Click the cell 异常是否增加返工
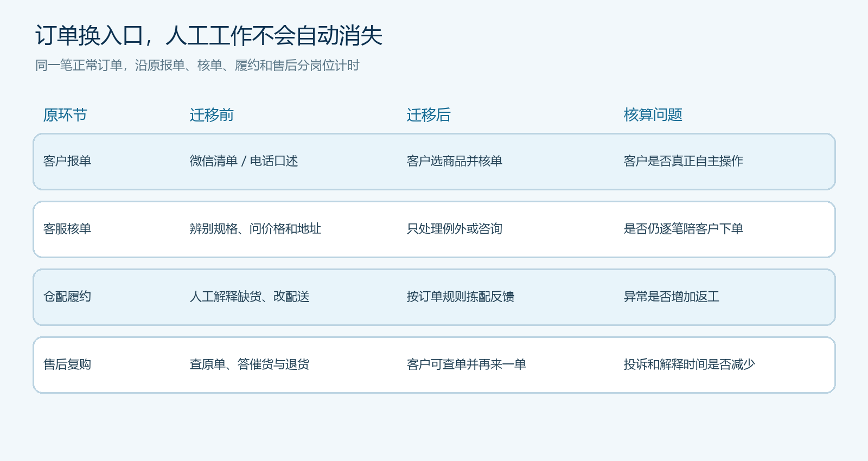The image size is (868, 461). click(x=672, y=297)
